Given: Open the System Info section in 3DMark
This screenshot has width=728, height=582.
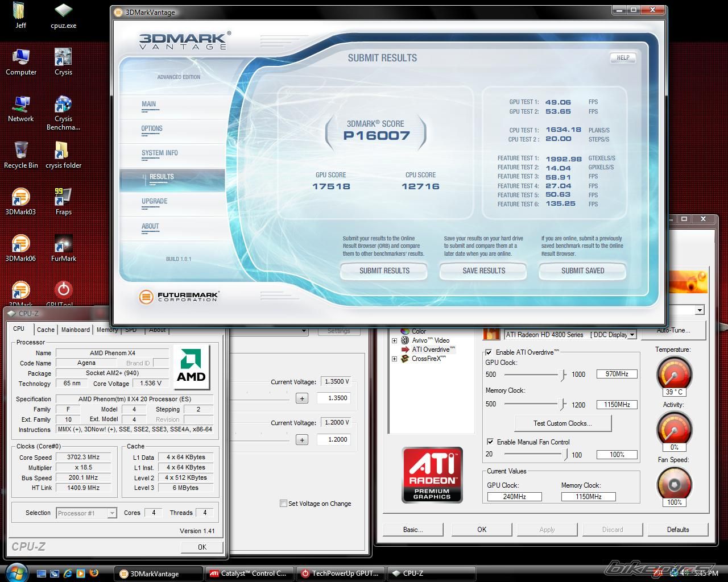Looking at the screenshot, I should point(160,153).
